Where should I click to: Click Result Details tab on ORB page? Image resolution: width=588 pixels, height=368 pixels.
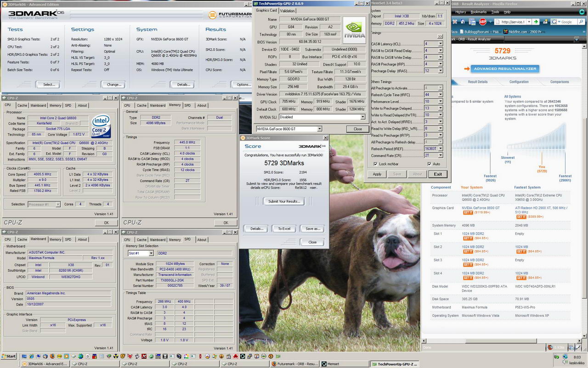coord(478,82)
